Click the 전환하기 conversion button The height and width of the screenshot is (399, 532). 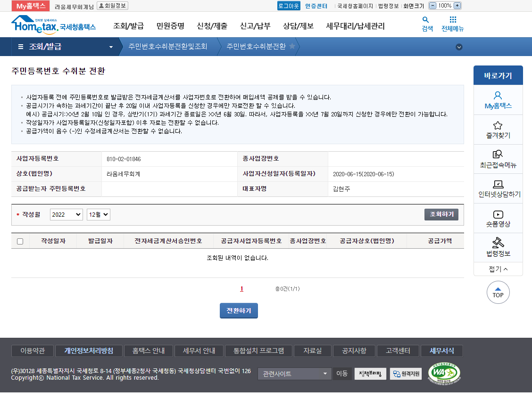(x=238, y=310)
